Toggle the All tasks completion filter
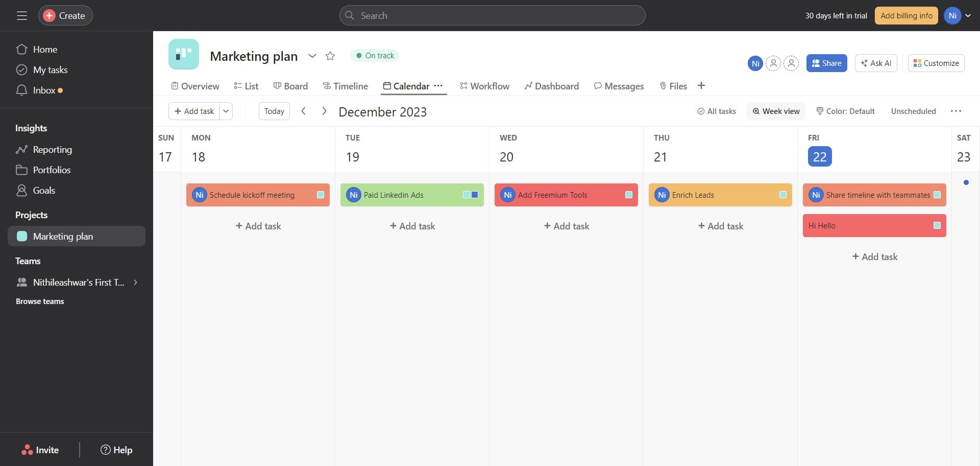Viewport: 980px width, 466px height. tap(717, 111)
